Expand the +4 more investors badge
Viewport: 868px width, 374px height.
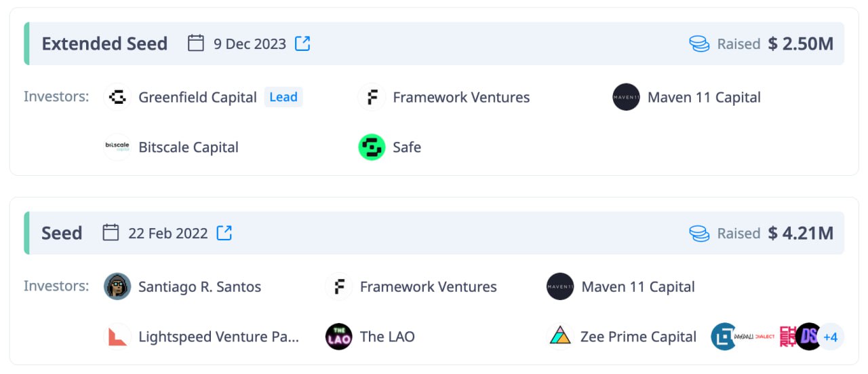pos(830,337)
